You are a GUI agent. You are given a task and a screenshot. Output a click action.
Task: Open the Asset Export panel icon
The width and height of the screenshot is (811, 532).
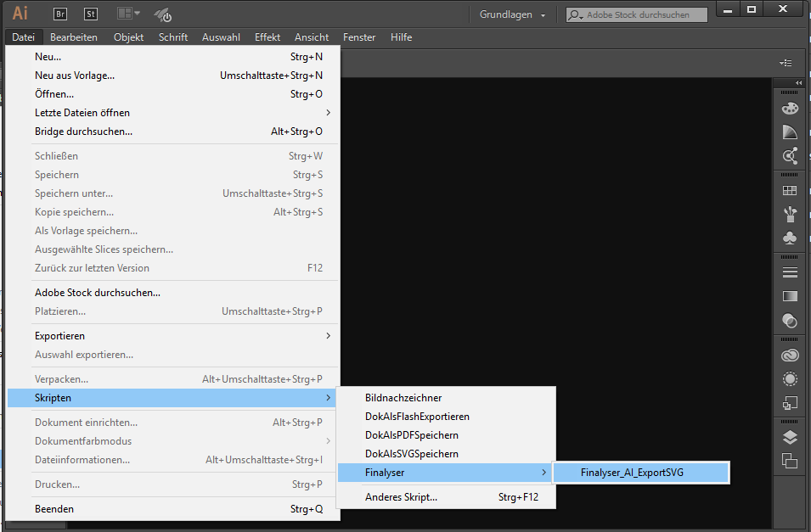pos(790,403)
